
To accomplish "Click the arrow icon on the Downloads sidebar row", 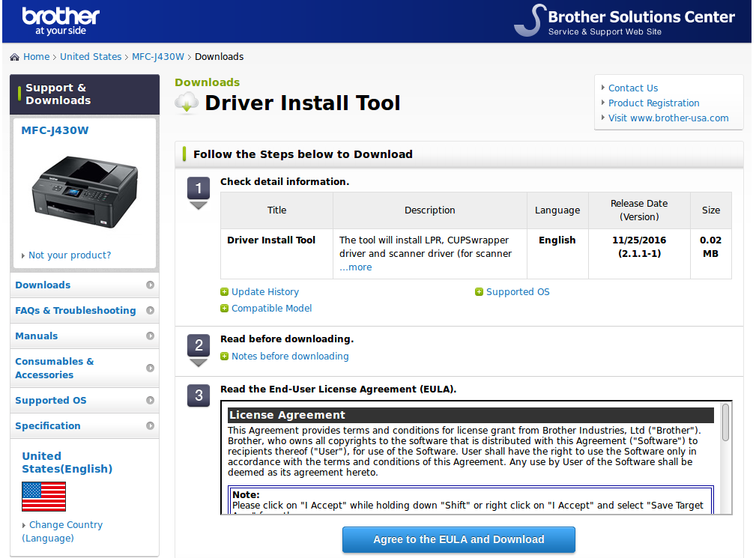I will [x=151, y=285].
